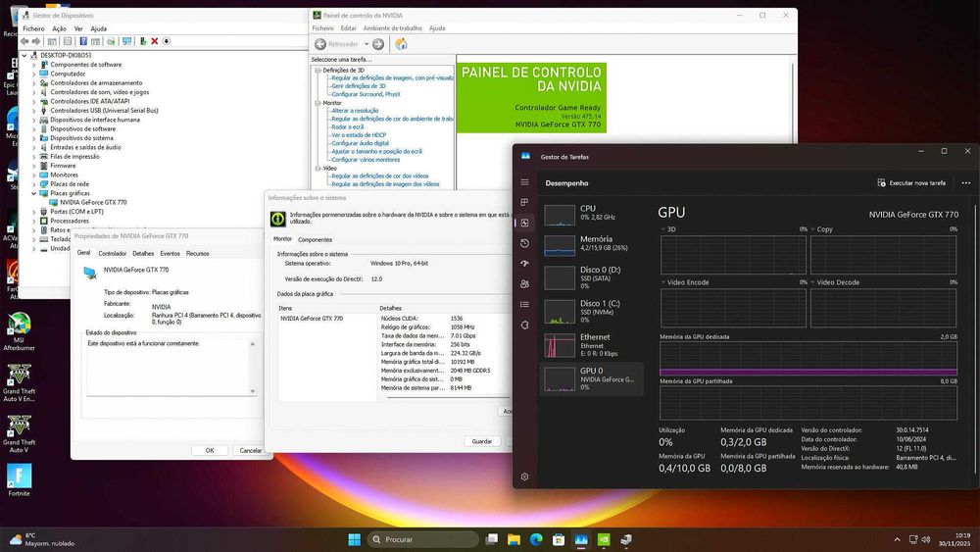This screenshot has width=980, height=552.
Task: Expand Monitores node in Device Manager
Action: [33, 176]
